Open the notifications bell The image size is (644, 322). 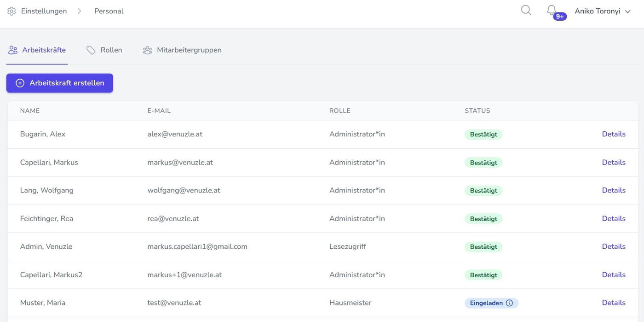[551, 10]
